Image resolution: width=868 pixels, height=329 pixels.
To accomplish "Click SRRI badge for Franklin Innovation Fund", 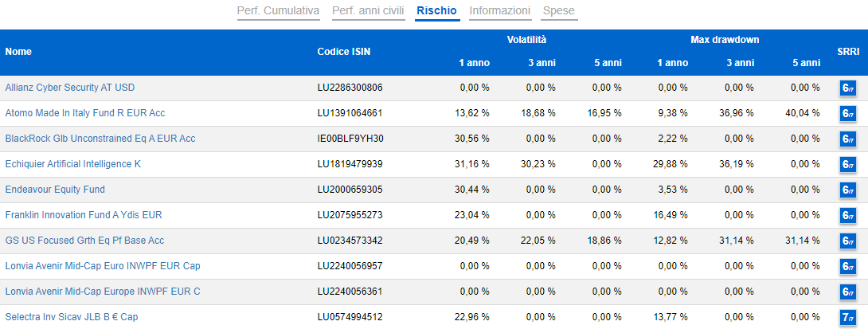I will [847, 215].
